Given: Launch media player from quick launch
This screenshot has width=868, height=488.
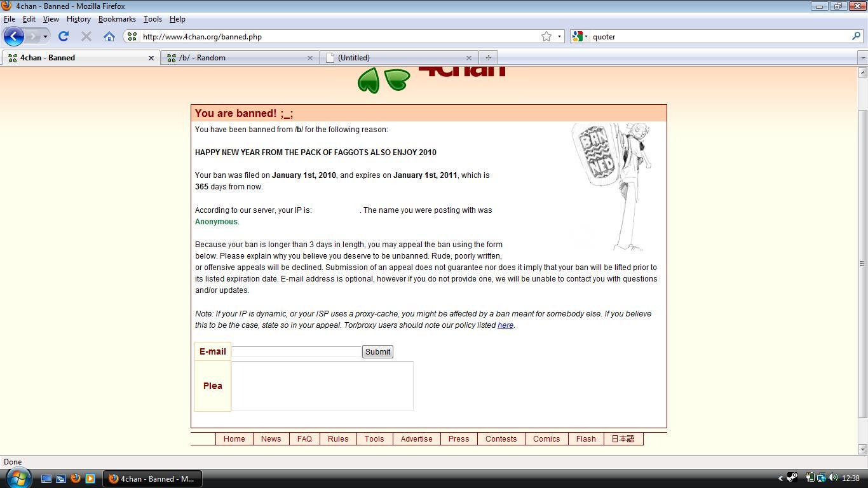Looking at the screenshot, I should click(x=90, y=478).
